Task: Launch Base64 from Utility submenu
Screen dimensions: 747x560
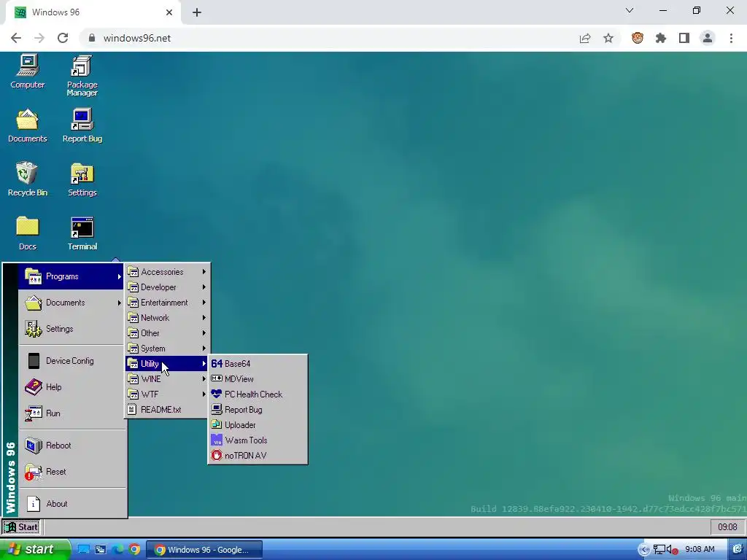Action: pyautogui.click(x=258, y=363)
